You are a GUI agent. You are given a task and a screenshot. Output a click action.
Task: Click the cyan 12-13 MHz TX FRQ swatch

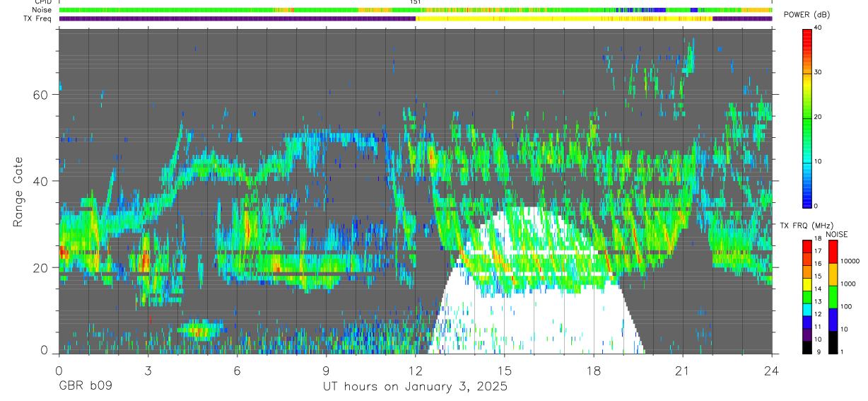pyautogui.click(x=807, y=308)
